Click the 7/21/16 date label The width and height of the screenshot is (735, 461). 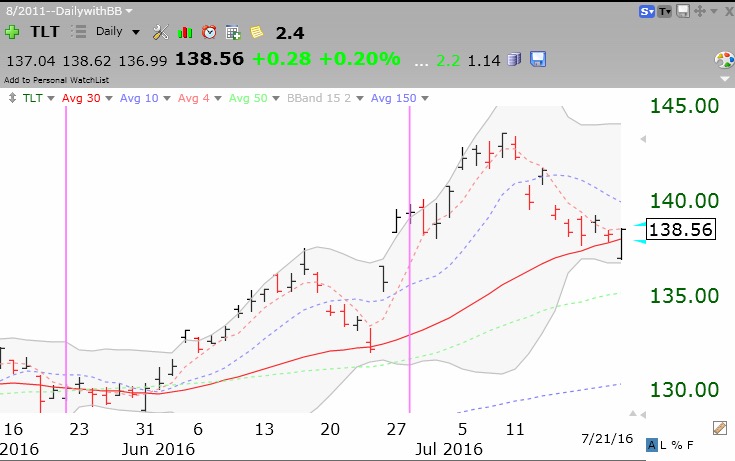tap(607, 438)
